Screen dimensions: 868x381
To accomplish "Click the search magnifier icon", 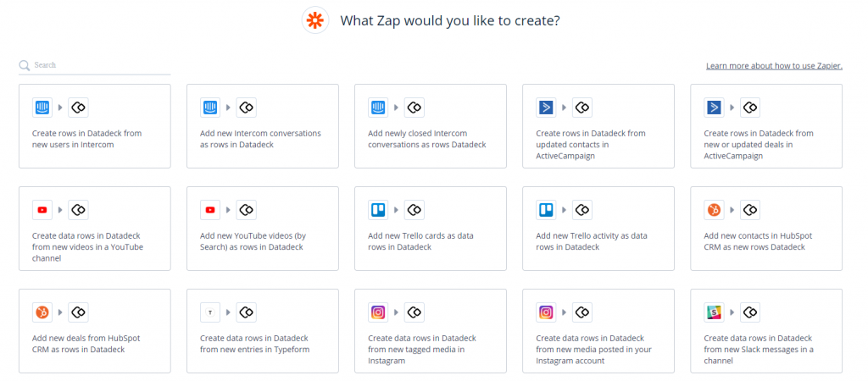I will click(25, 65).
